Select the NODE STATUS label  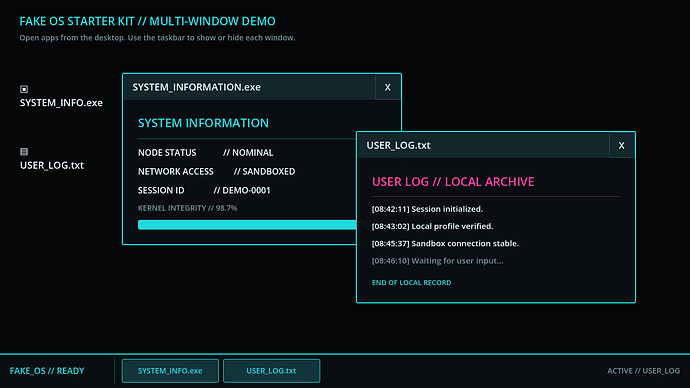point(167,153)
